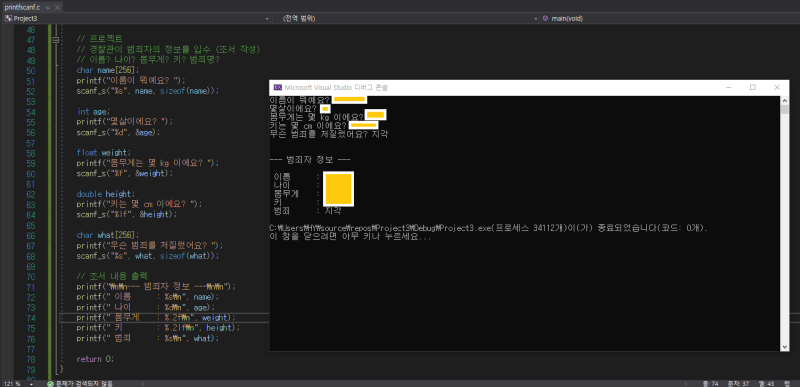
Task: Click the 줄: 74 line indicator
Action: point(710,383)
